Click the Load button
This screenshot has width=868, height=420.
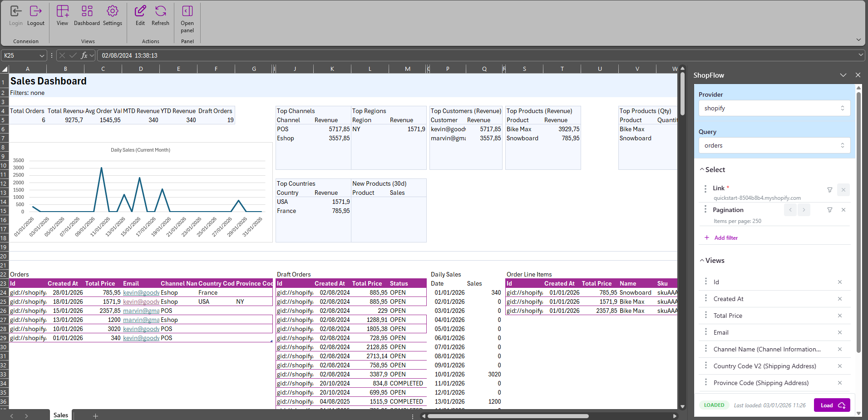click(831, 405)
